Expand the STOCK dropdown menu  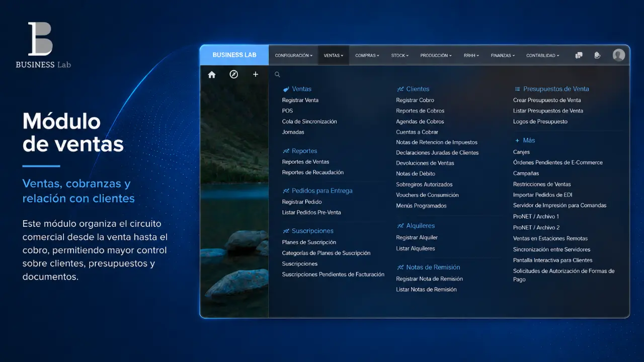[x=400, y=55]
